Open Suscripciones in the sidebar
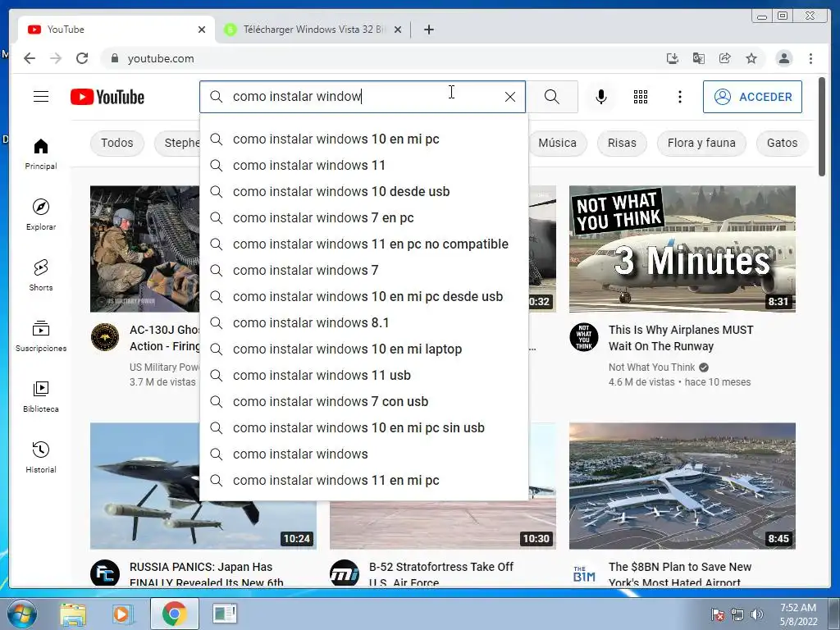This screenshot has width=840, height=630. click(41, 336)
